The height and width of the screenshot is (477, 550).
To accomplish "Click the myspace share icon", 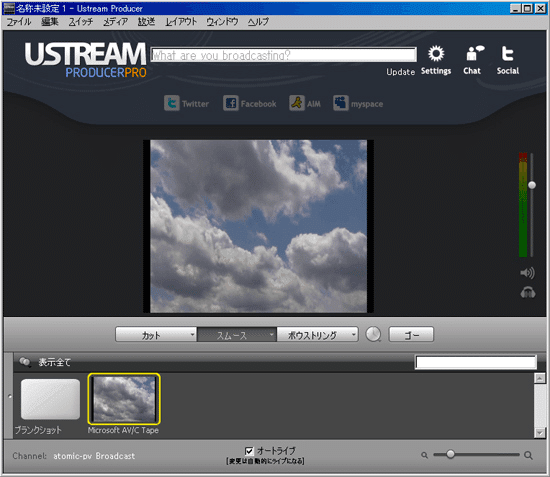I will pyautogui.click(x=341, y=103).
